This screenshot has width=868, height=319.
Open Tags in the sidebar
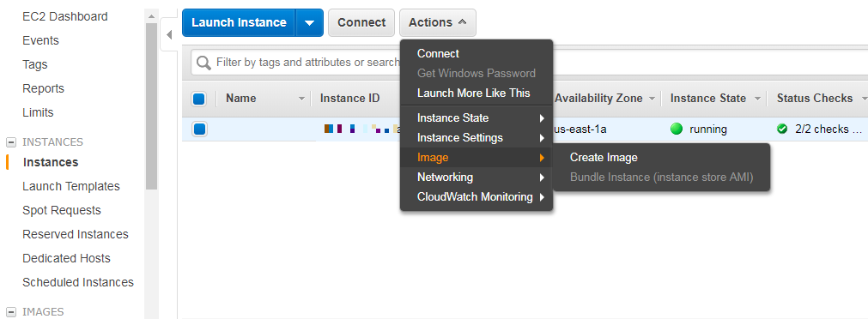coord(35,64)
